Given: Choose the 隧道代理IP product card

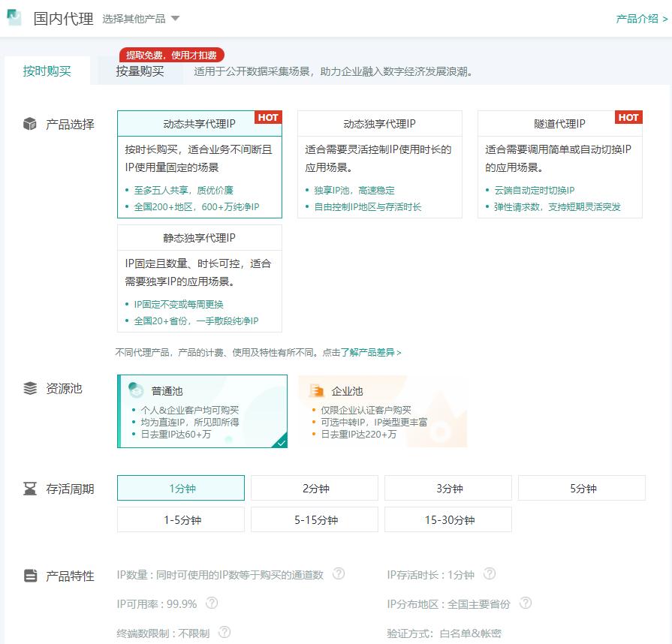Looking at the screenshot, I should (x=559, y=165).
